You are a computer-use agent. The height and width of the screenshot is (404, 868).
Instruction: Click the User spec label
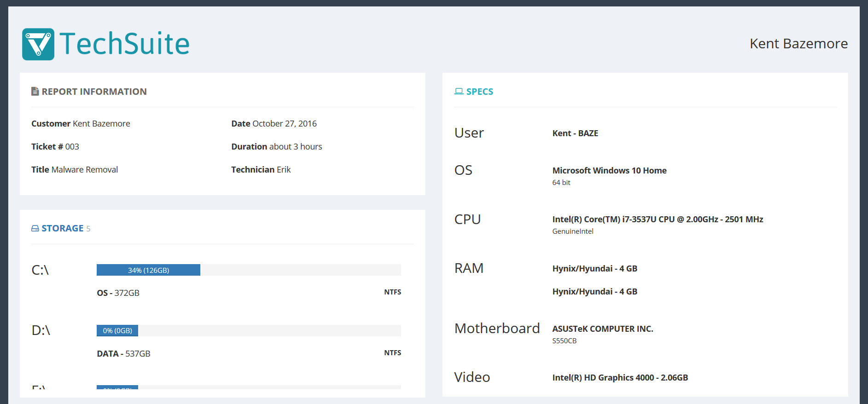[x=469, y=133]
